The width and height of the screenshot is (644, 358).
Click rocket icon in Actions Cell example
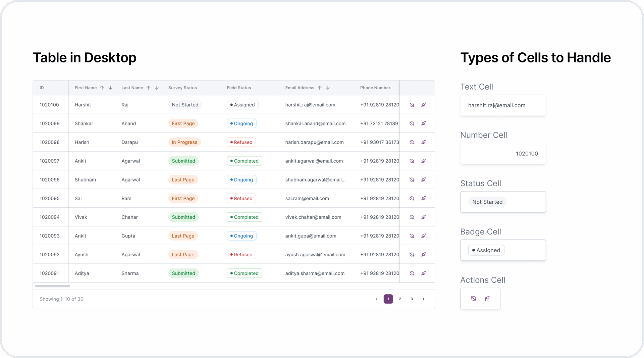pyautogui.click(x=487, y=299)
